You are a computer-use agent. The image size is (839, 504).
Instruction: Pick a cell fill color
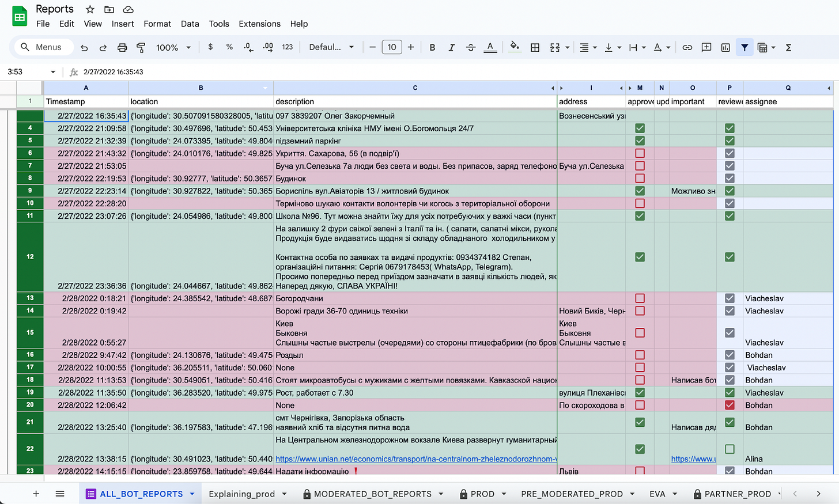515,47
